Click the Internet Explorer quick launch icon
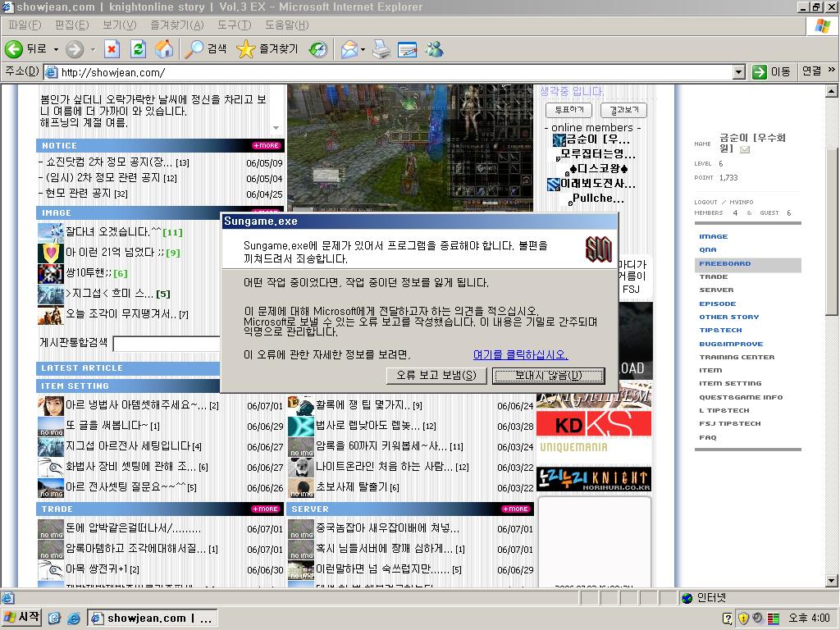840x630 pixels. point(73,619)
